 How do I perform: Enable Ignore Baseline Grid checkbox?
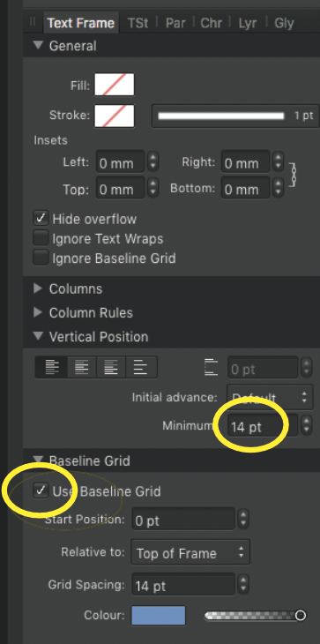coord(41,258)
